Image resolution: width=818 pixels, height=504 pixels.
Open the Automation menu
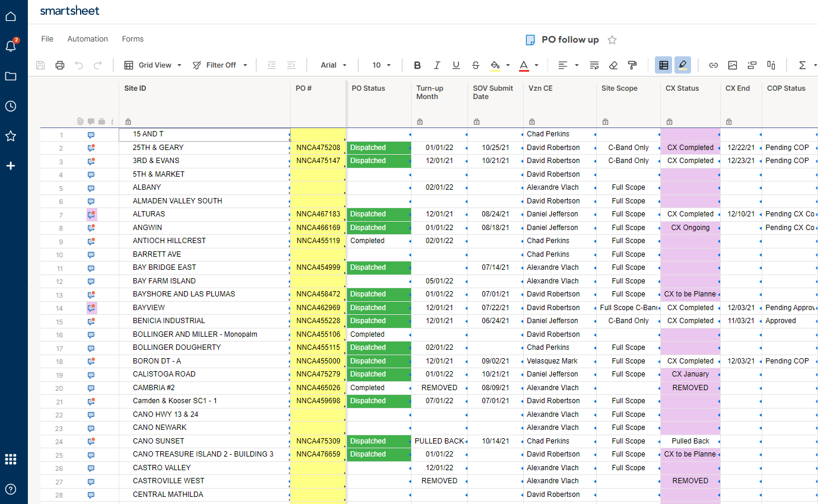point(87,39)
